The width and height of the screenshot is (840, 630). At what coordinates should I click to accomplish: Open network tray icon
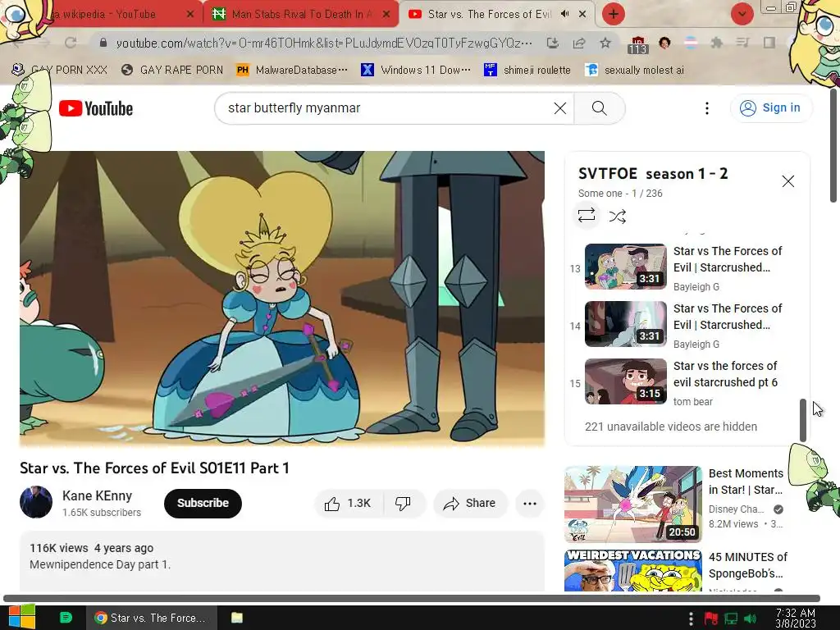pos(731,619)
